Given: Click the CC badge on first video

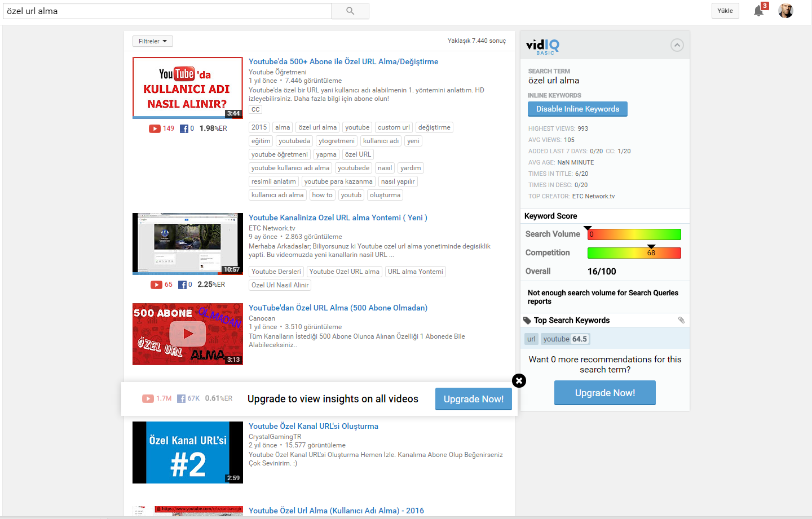Looking at the screenshot, I should click(x=255, y=110).
